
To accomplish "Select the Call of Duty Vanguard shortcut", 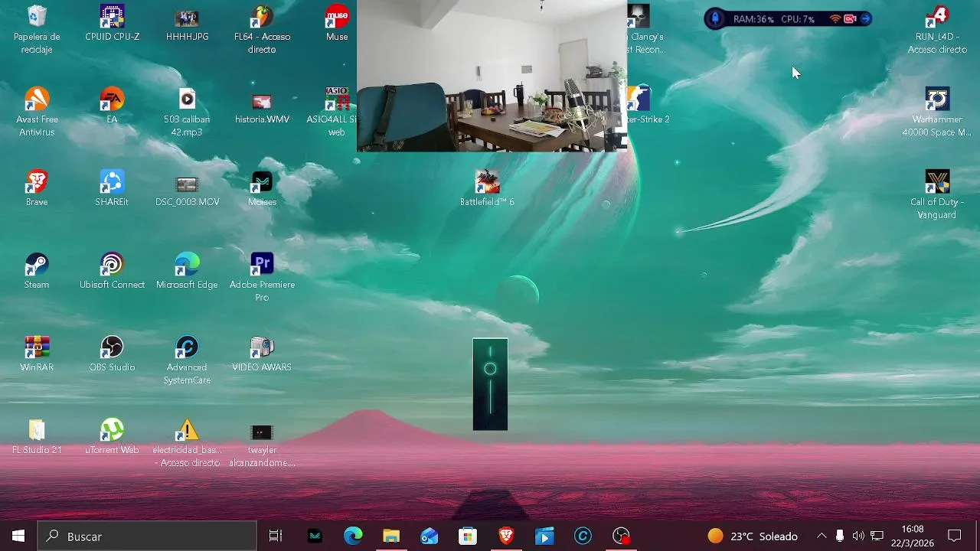I will pyautogui.click(x=937, y=194).
